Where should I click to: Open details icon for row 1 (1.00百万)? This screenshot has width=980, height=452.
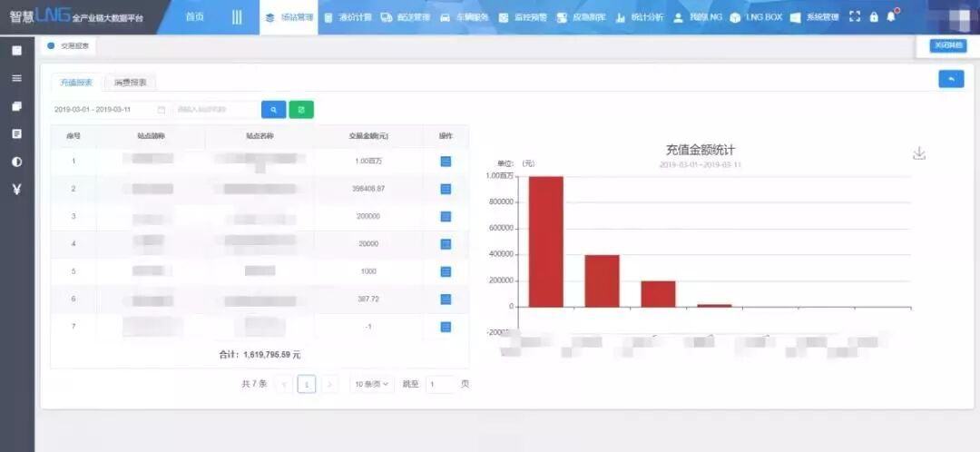click(446, 162)
